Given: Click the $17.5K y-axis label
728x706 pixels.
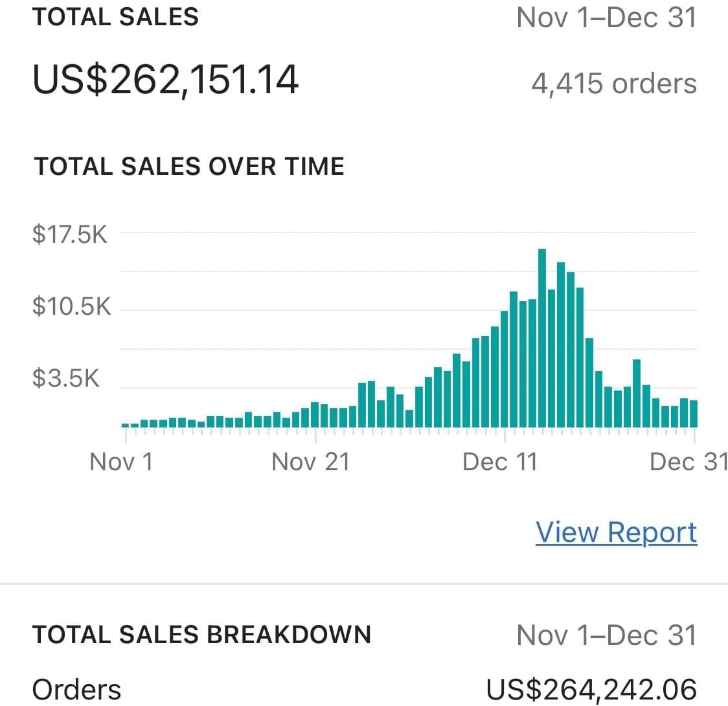Looking at the screenshot, I should [70, 234].
